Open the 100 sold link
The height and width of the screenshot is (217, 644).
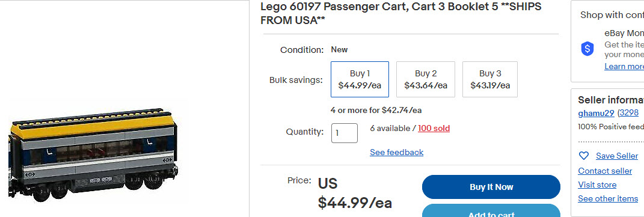pyautogui.click(x=434, y=129)
